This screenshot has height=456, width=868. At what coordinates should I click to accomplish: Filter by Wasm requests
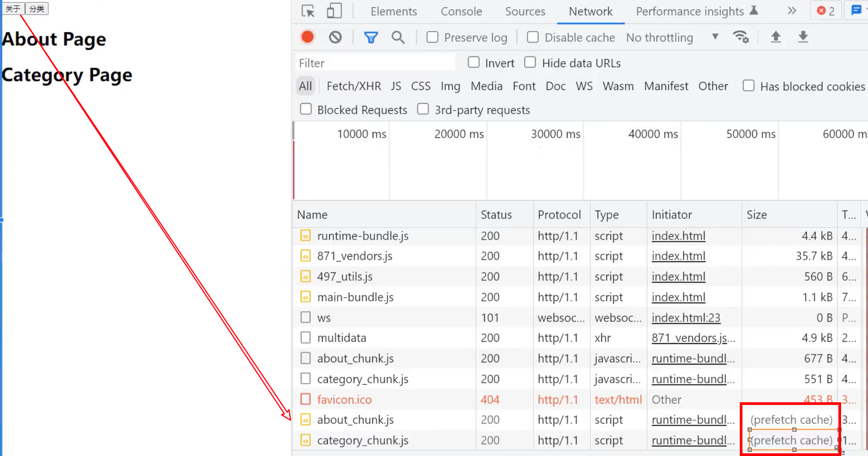618,86
